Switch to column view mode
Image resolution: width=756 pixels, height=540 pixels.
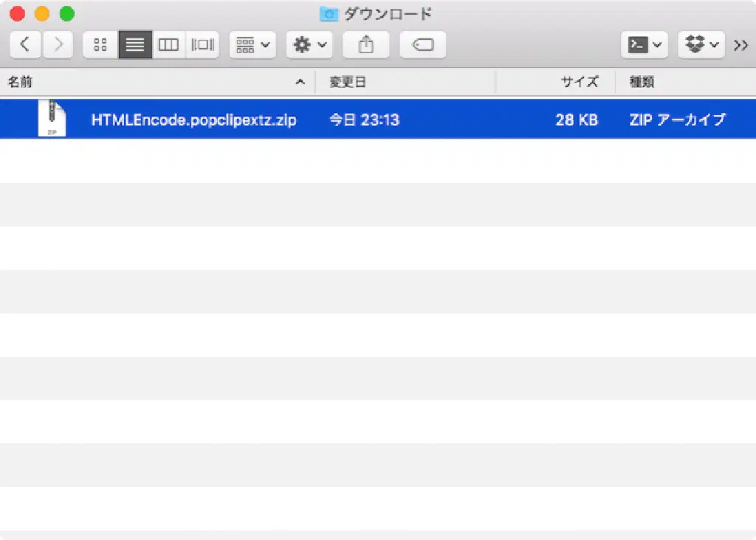click(169, 45)
